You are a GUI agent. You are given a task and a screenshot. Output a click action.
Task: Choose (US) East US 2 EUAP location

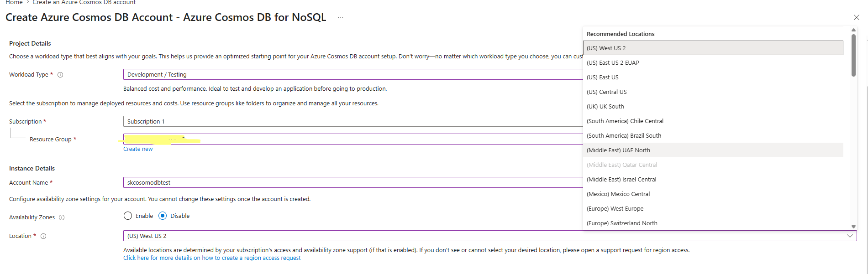(x=713, y=62)
